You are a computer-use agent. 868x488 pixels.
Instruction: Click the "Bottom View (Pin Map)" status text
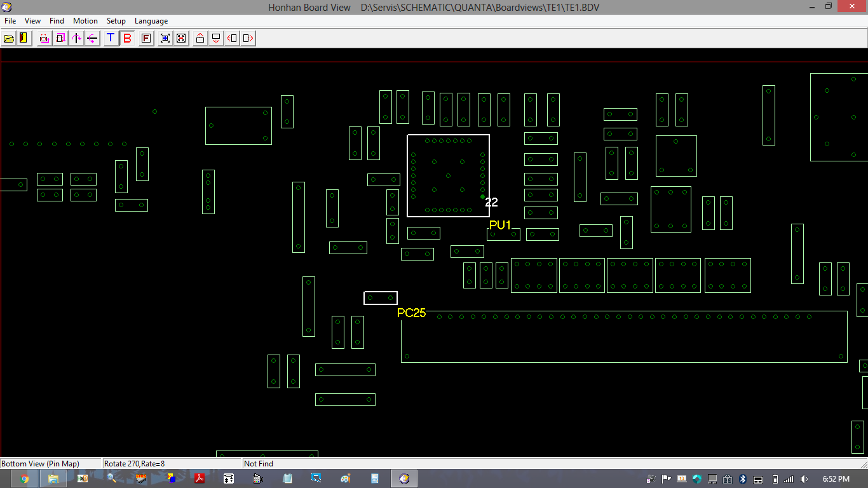click(41, 464)
